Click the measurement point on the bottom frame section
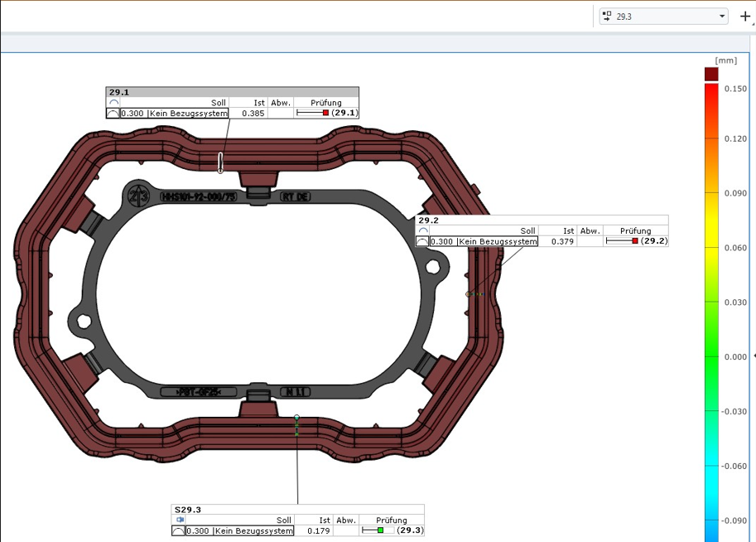 296,418
